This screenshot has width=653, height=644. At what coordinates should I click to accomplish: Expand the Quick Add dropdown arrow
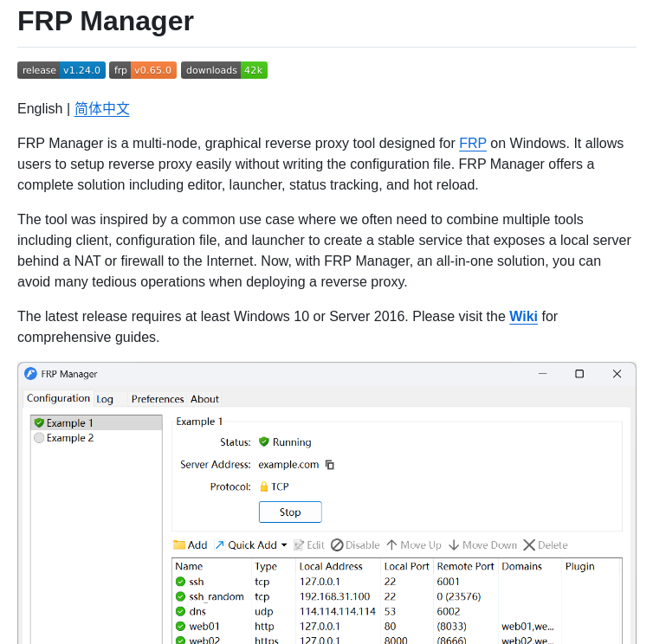pos(284,545)
